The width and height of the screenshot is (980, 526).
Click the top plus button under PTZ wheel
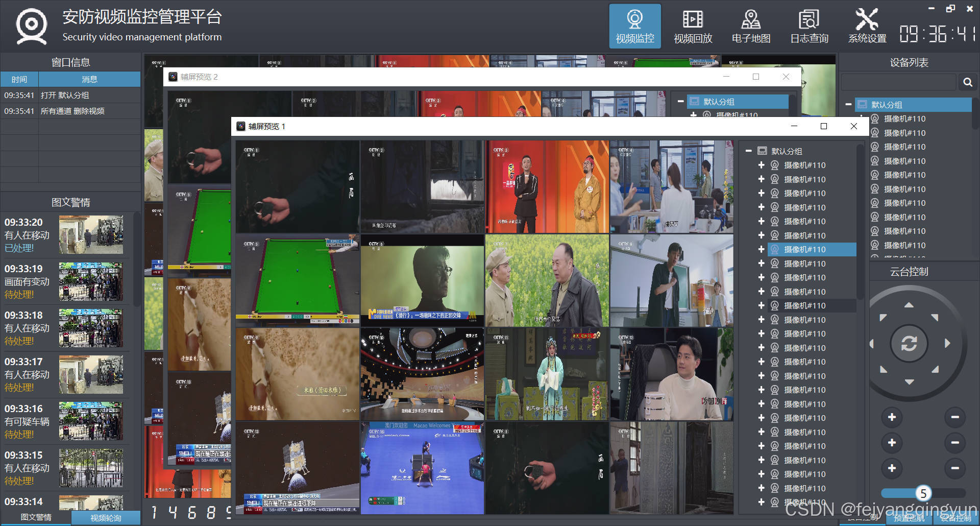click(x=892, y=417)
